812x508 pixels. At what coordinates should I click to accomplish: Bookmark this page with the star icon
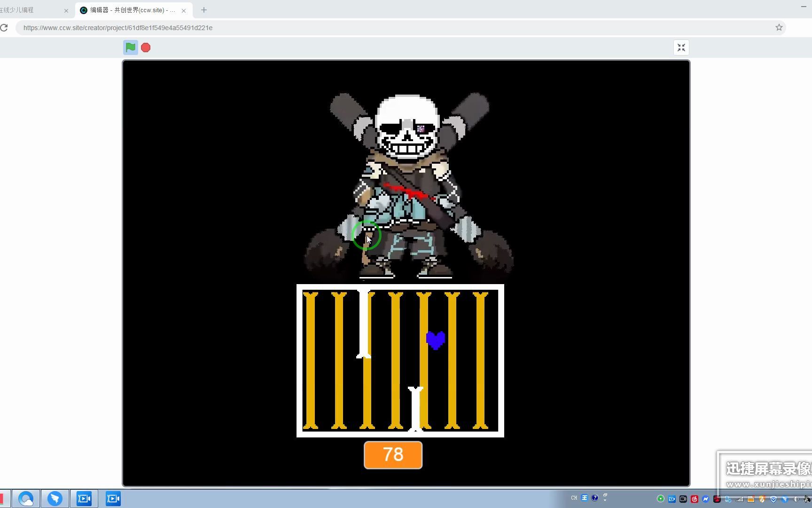779,28
